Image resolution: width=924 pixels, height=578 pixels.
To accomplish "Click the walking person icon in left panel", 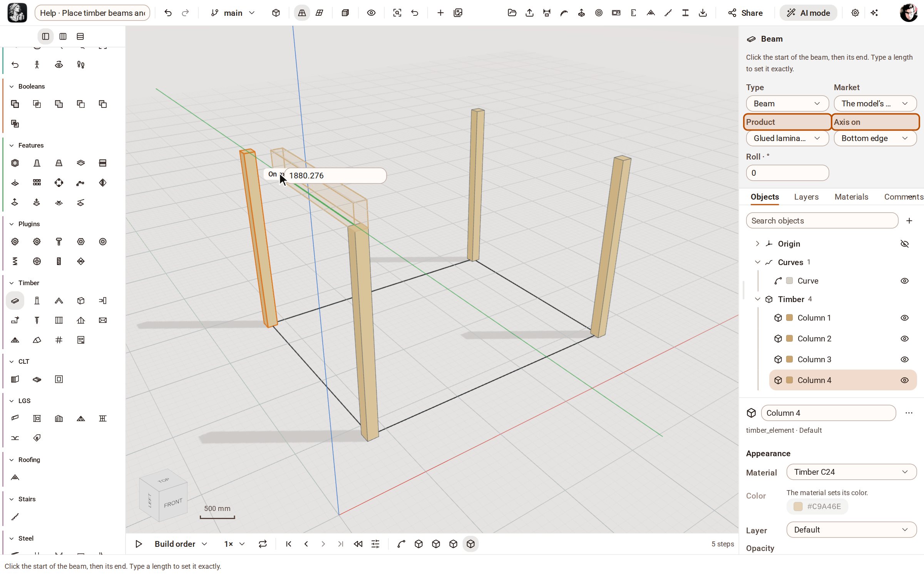I will (37, 65).
